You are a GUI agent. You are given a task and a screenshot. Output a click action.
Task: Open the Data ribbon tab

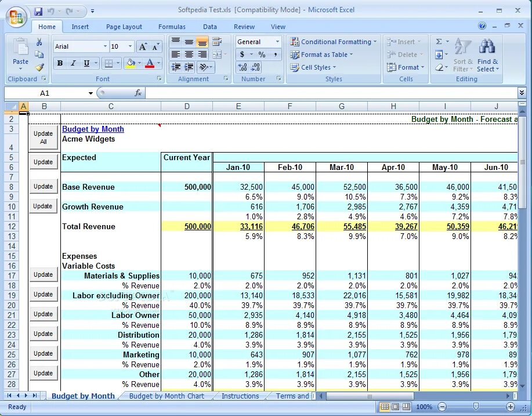click(209, 27)
